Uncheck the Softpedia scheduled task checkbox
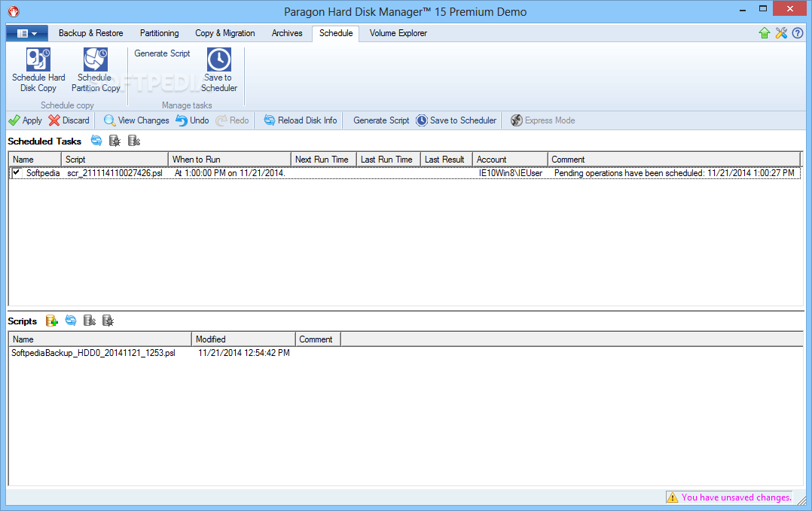The height and width of the screenshot is (511, 812). [17, 173]
